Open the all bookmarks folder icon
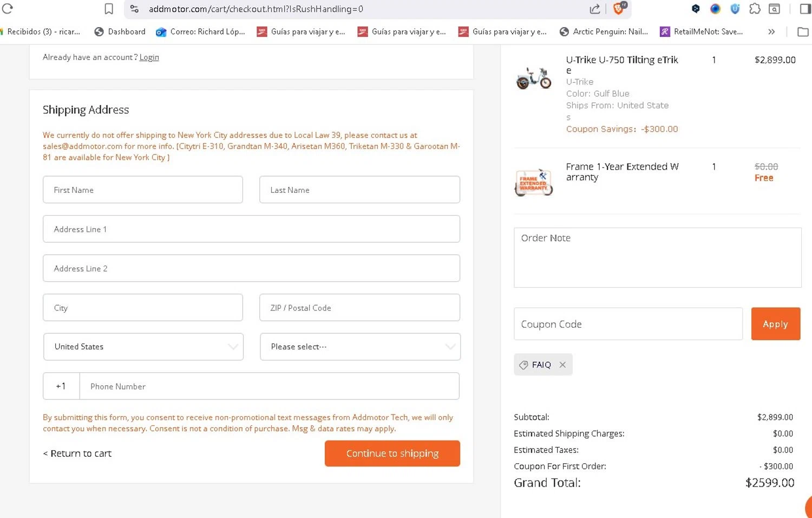 click(803, 32)
